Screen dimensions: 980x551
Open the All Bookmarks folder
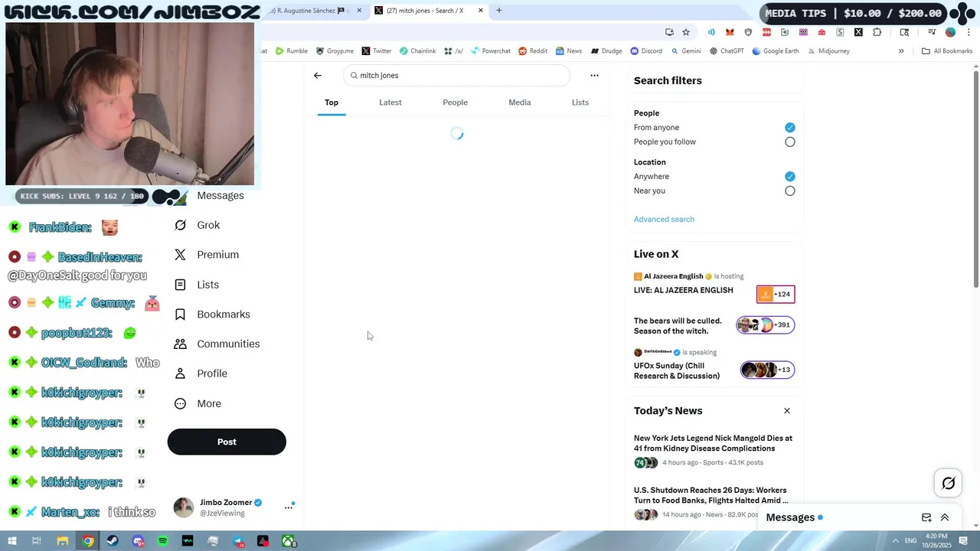pyautogui.click(x=947, y=51)
